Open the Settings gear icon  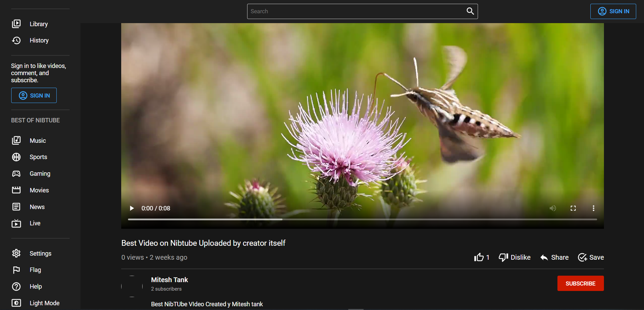point(16,253)
